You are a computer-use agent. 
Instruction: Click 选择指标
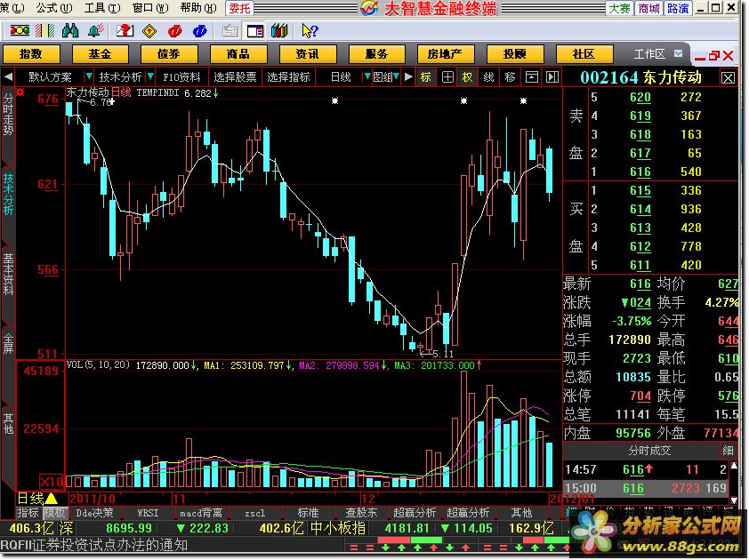pos(288,76)
